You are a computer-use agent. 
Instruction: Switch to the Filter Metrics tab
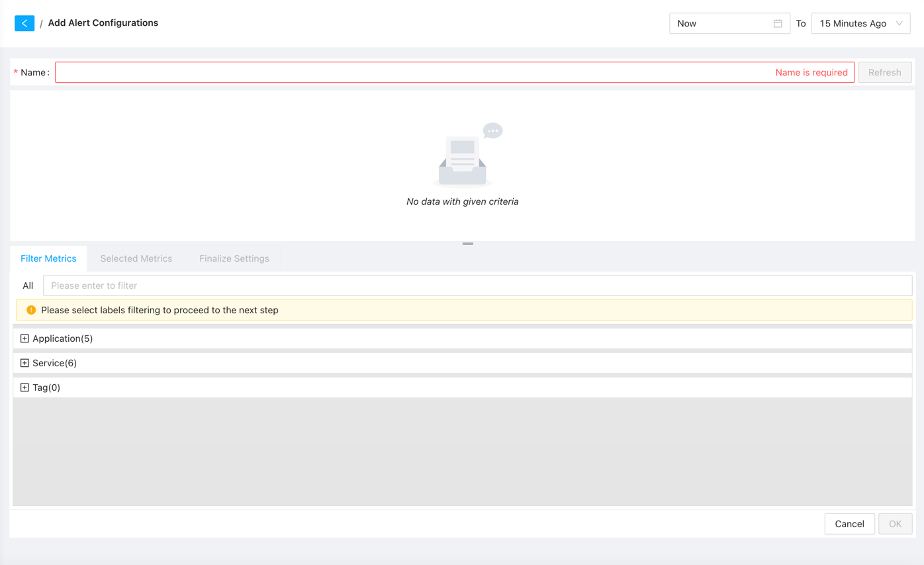click(x=48, y=258)
